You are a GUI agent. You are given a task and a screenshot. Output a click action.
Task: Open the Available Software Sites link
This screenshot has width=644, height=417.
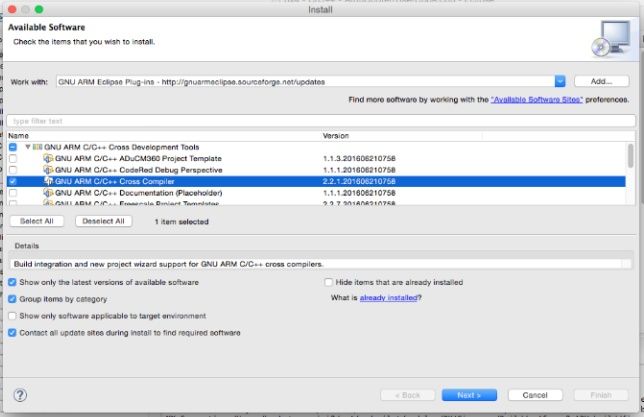(x=536, y=99)
